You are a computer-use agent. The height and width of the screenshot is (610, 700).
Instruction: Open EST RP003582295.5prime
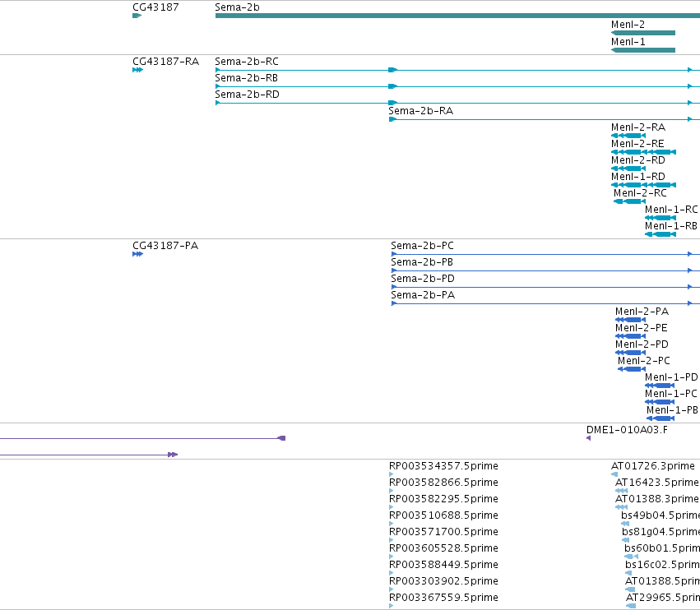click(443, 499)
